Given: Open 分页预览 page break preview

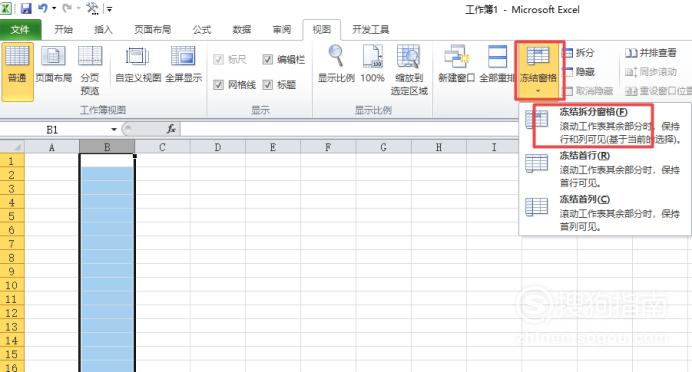Looking at the screenshot, I should click(90, 71).
